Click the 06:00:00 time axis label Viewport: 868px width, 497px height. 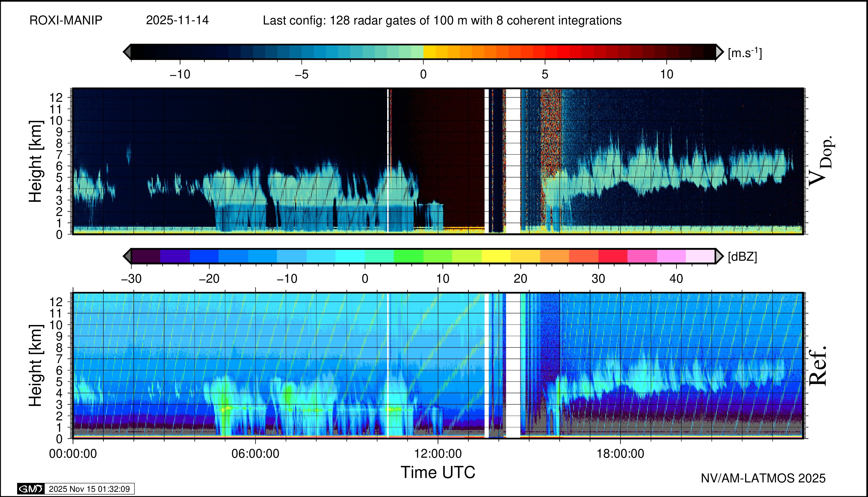pyautogui.click(x=255, y=454)
